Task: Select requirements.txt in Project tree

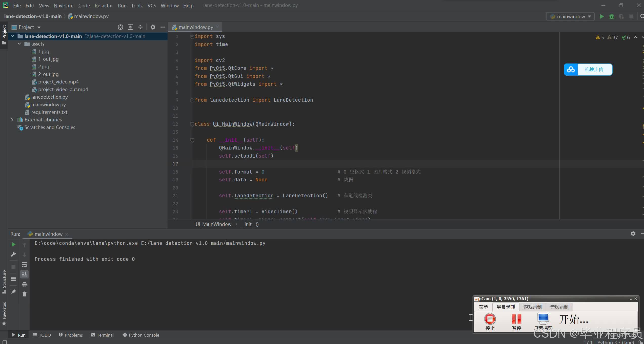Action: (x=49, y=112)
